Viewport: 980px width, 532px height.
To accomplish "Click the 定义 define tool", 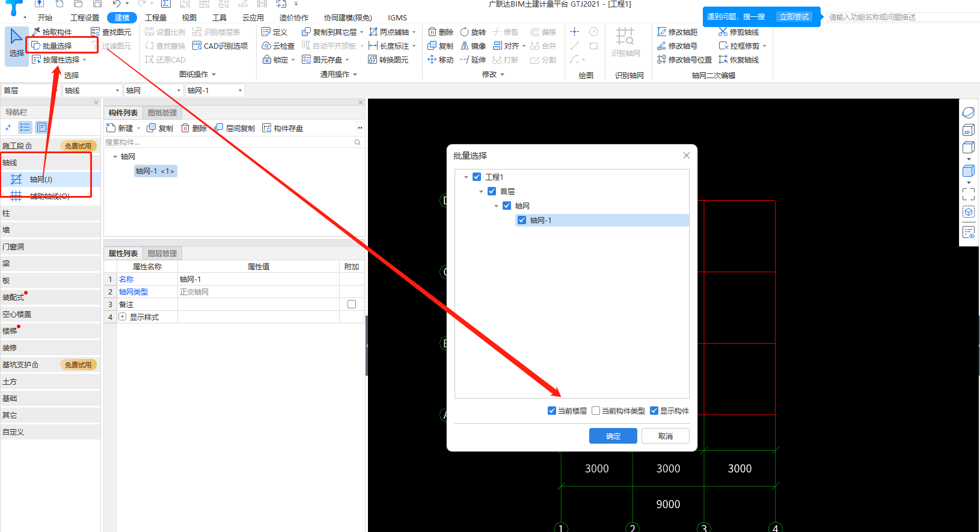I will tap(275, 32).
